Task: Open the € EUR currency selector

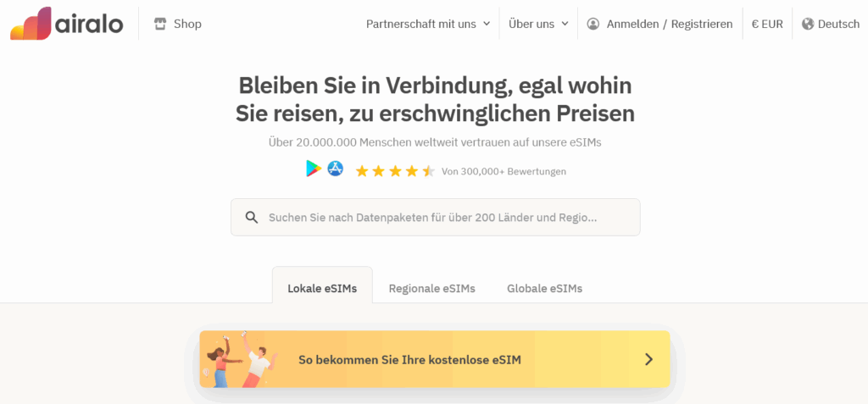Action: pos(767,24)
